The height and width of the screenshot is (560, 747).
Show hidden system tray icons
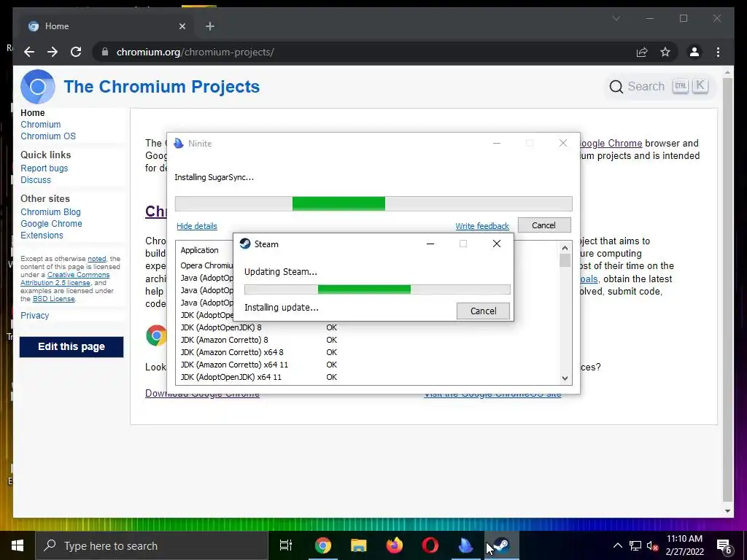tap(617, 545)
